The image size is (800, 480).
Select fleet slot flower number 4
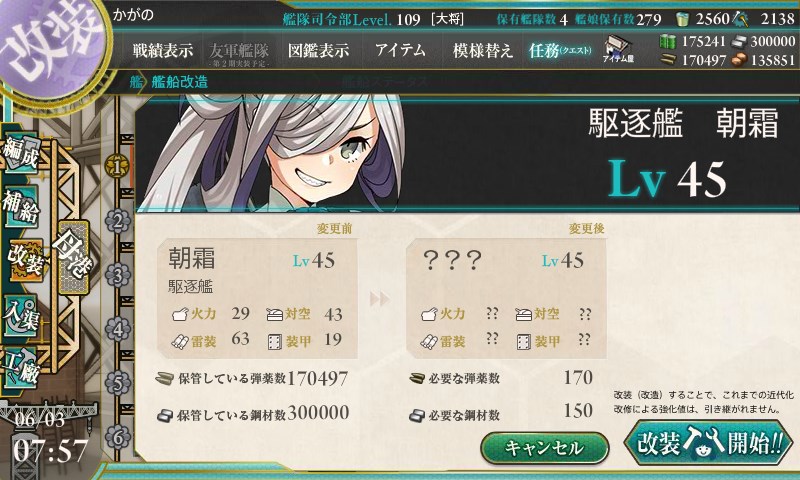pyautogui.click(x=118, y=330)
